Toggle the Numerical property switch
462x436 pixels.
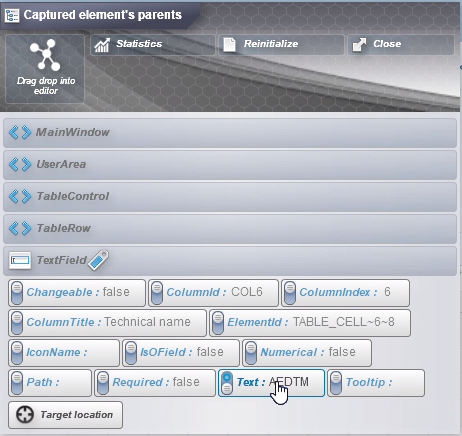coord(251,353)
